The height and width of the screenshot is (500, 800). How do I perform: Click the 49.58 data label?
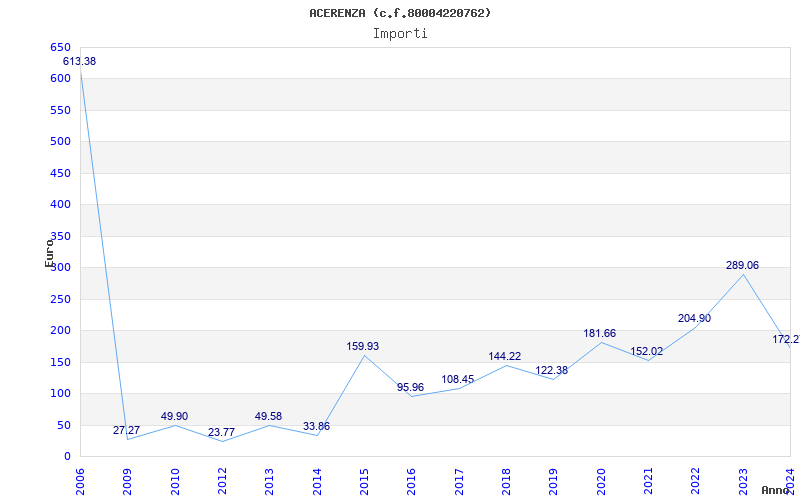coord(268,417)
